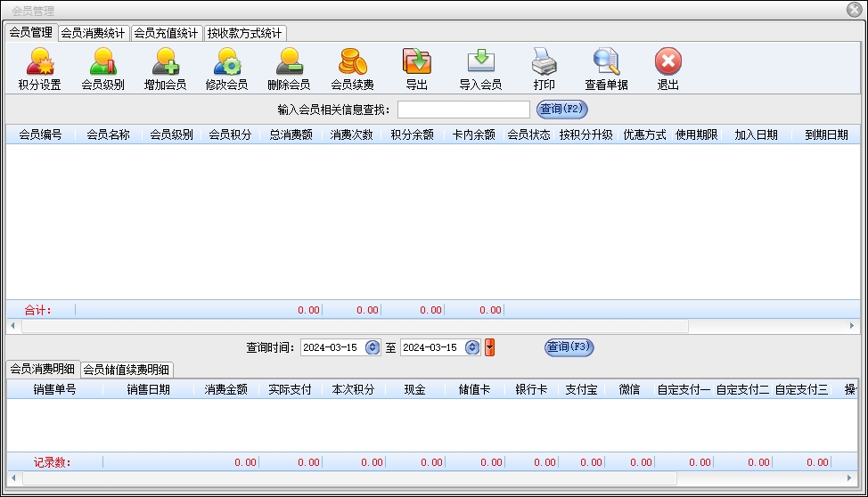The width and height of the screenshot is (868, 497).
Task: Switch to the 会员储值续费明细 tab
Action: [x=127, y=370]
